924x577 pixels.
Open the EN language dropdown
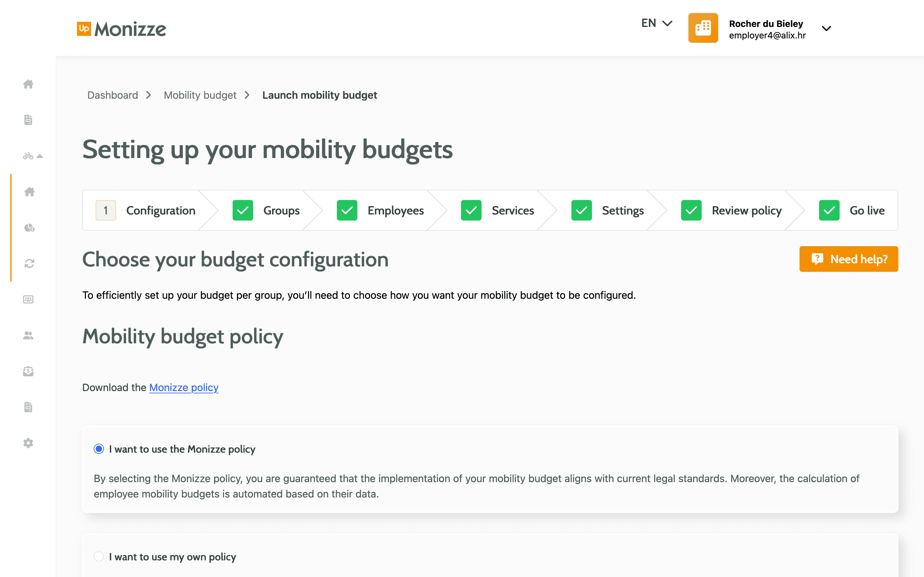(x=656, y=23)
